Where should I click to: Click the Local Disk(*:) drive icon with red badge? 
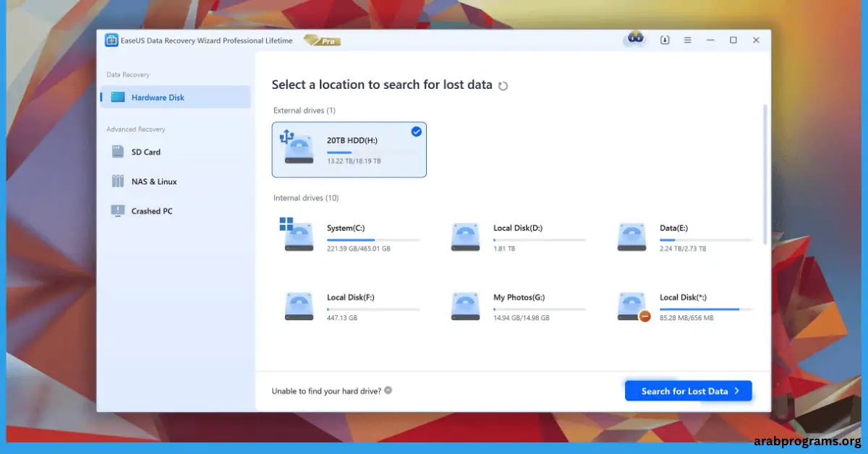633,306
